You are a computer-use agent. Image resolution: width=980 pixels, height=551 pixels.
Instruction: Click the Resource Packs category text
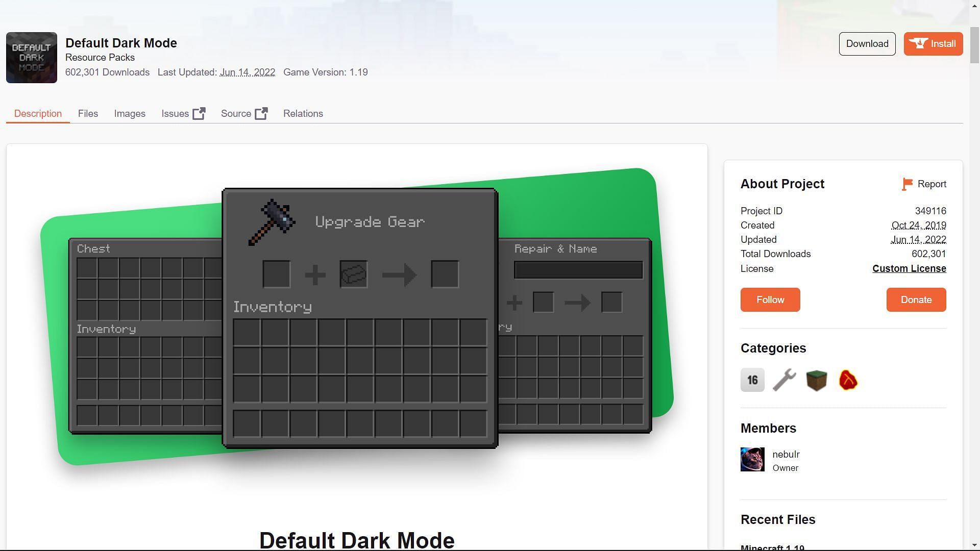tap(100, 58)
